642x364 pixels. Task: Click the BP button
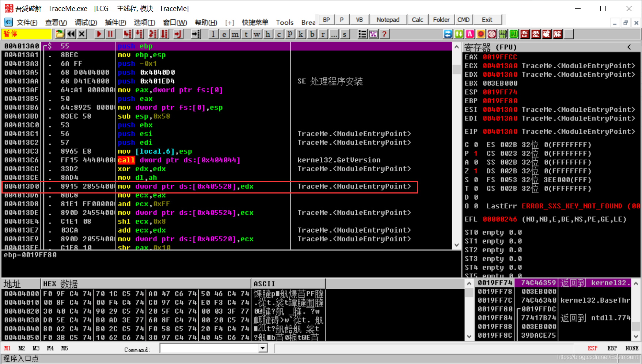326,20
